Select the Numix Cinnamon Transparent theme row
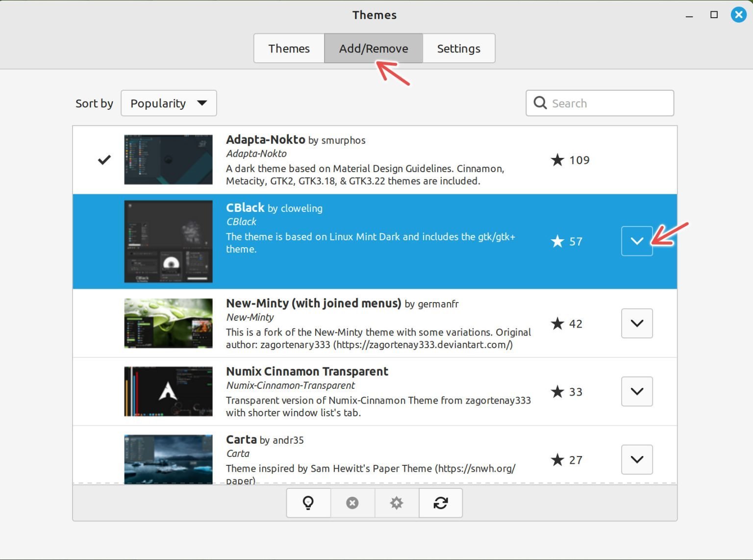This screenshot has height=560, width=753. click(343, 391)
